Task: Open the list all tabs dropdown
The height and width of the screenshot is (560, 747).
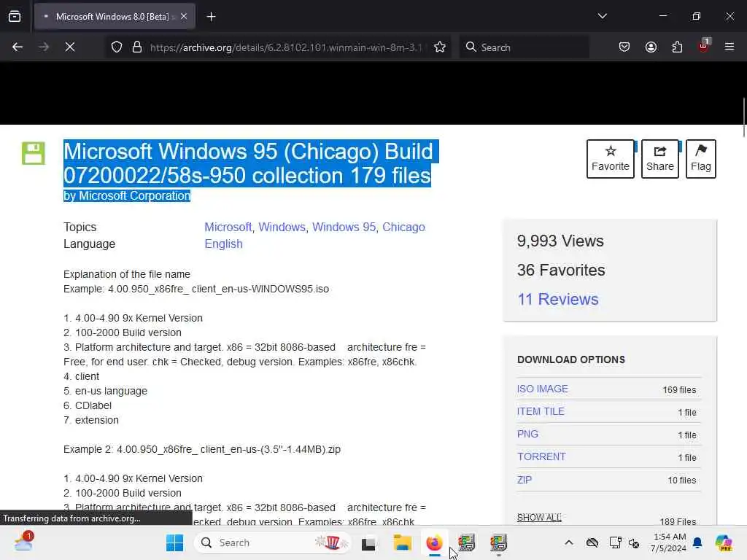Action: [602, 16]
